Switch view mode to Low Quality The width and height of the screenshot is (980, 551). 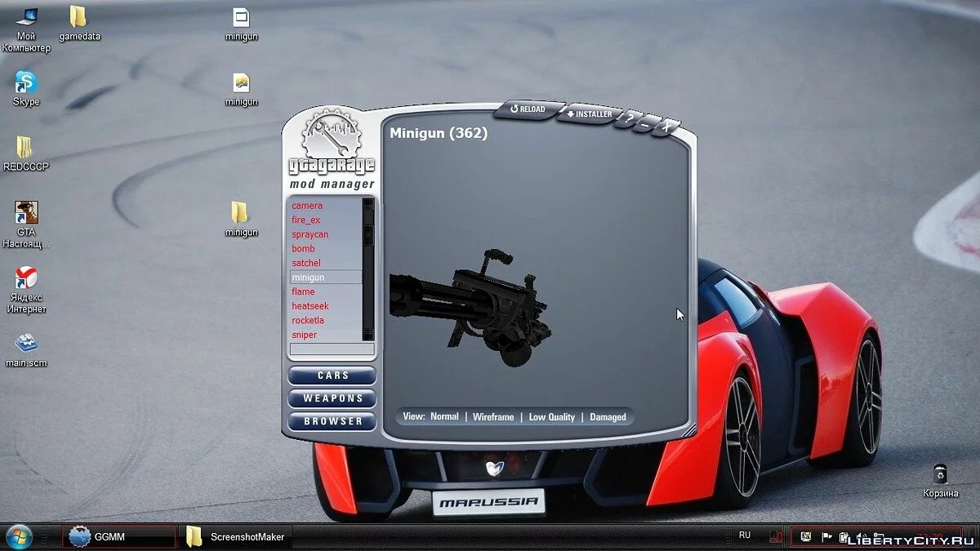551,417
